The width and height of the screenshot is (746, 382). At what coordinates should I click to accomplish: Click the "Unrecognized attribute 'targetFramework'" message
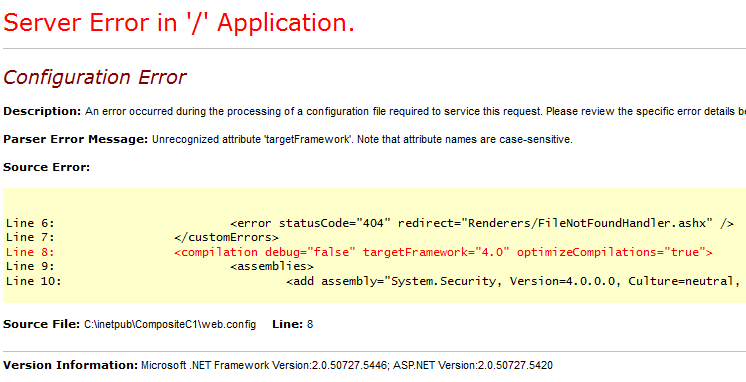(362, 140)
